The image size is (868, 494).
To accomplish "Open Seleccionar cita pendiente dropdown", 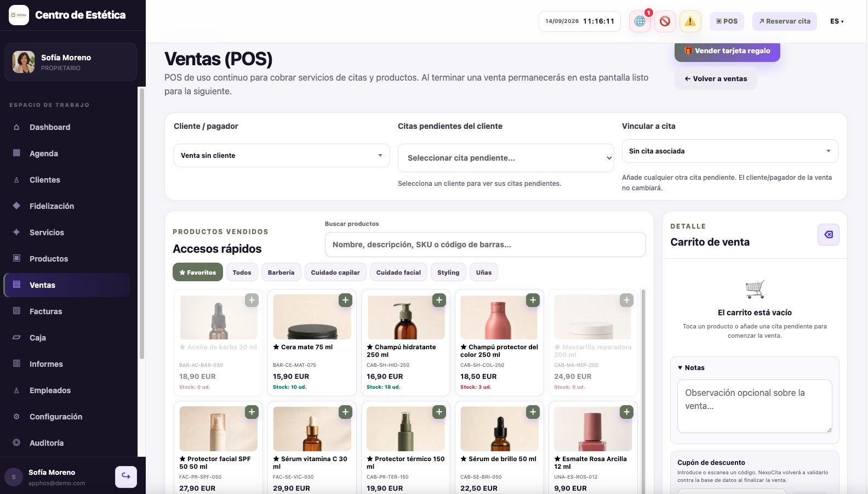I will (x=506, y=158).
